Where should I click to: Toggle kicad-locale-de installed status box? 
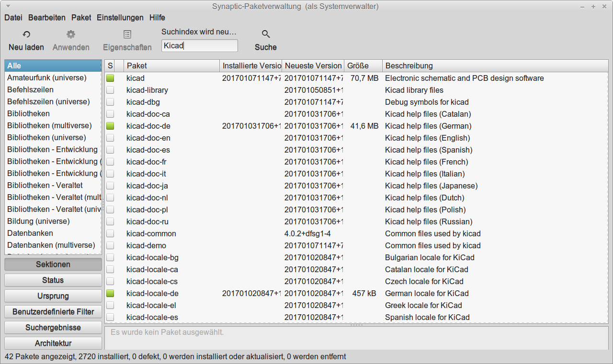[110, 293]
